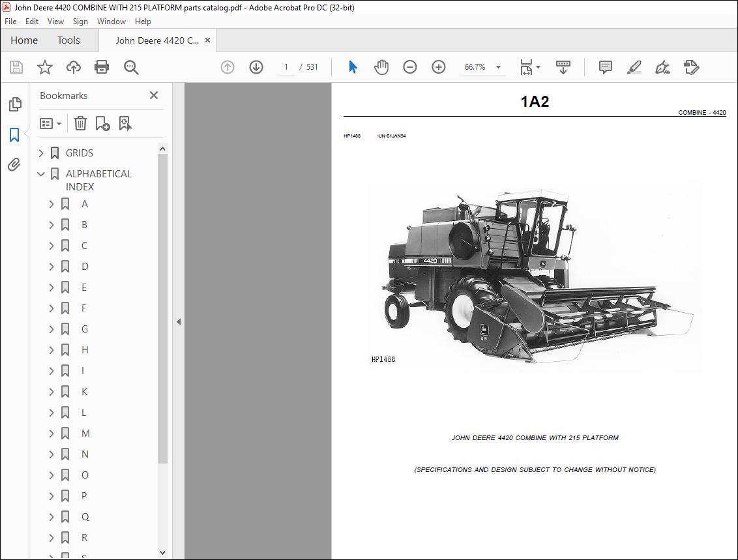
Task: Select the ALPHABETICAL INDEX bookmark label
Action: point(99,180)
